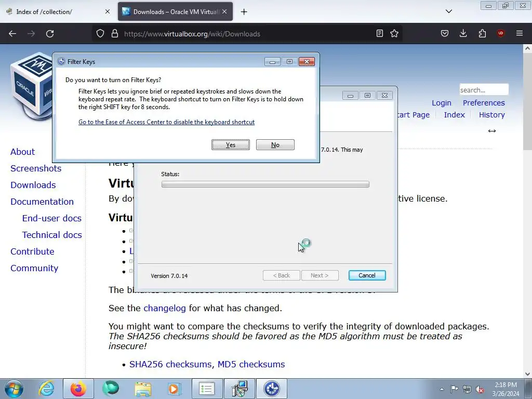Viewport: 532px width, 399px height.
Task: Open the network tray icon
Action: 467,389
